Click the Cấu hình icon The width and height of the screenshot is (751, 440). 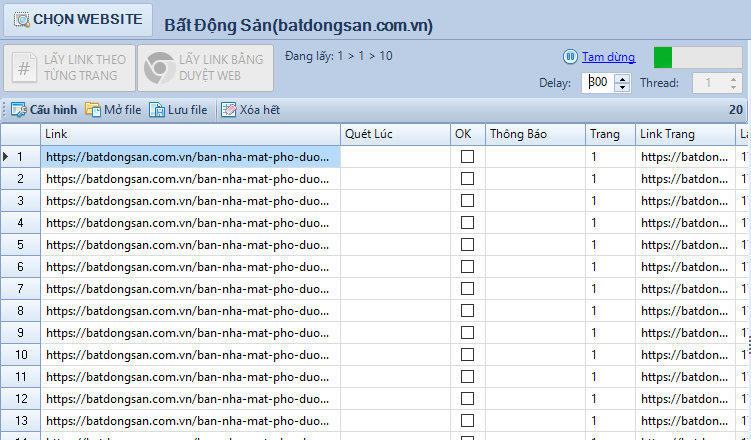pyautogui.click(x=19, y=110)
